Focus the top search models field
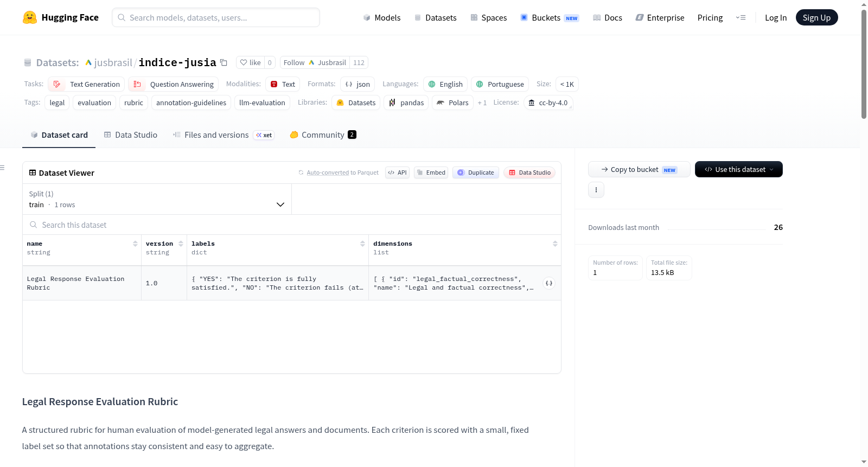Image resolution: width=868 pixels, height=467 pixels. click(x=216, y=17)
